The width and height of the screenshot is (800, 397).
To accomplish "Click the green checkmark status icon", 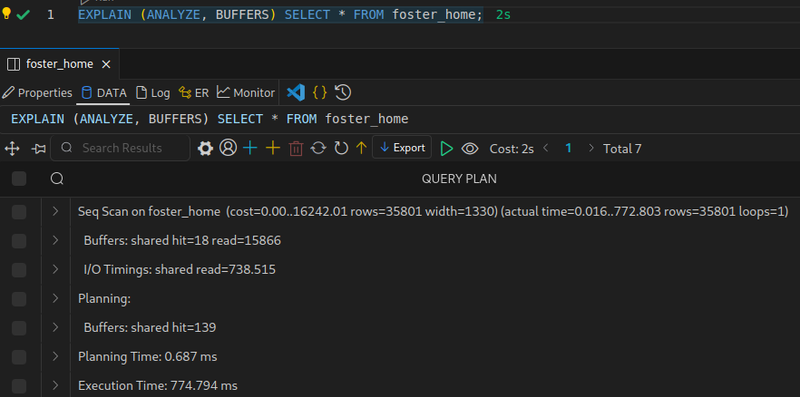I will click(23, 15).
